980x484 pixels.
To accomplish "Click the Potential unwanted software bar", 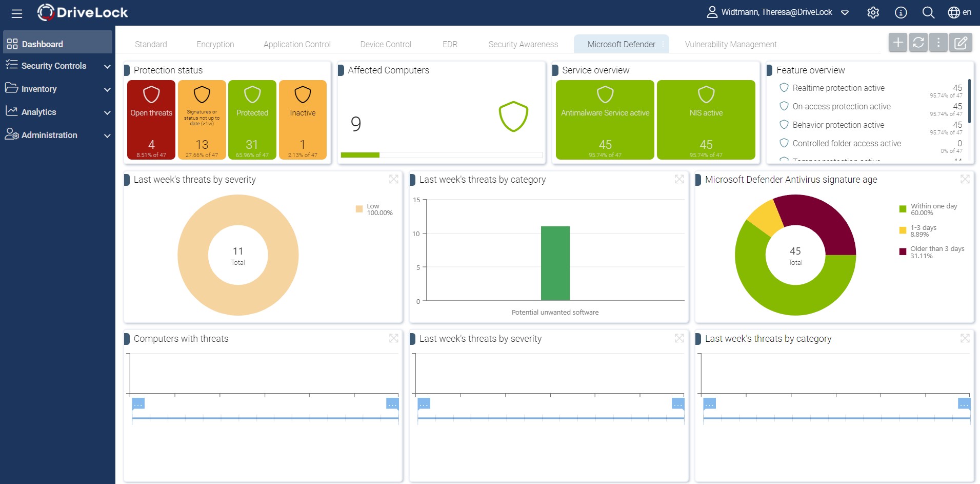I will [555, 263].
